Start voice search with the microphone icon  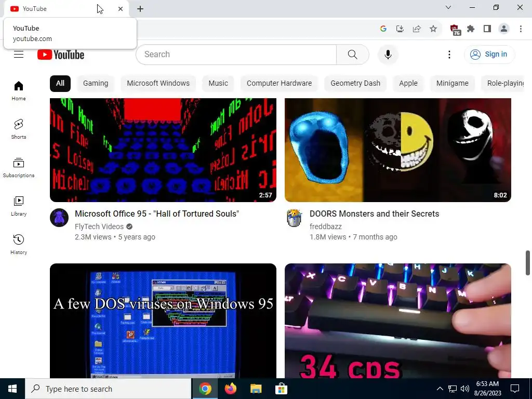[x=388, y=54]
